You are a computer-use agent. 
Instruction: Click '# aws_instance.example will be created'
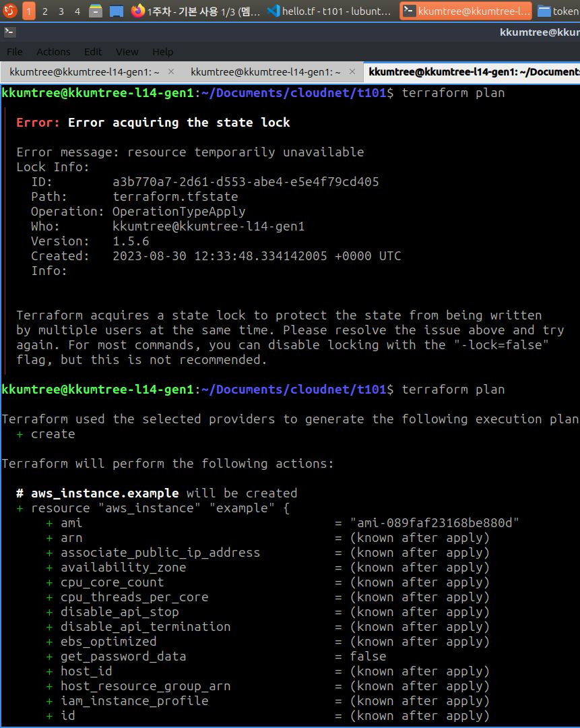click(x=157, y=493)
